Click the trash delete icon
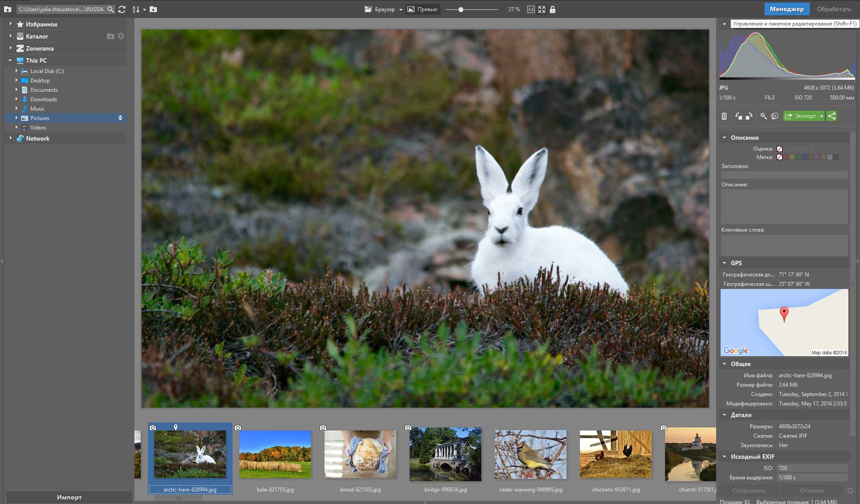Screen dimensions: 860x504 pyautogui.click(x=724, y=116)
